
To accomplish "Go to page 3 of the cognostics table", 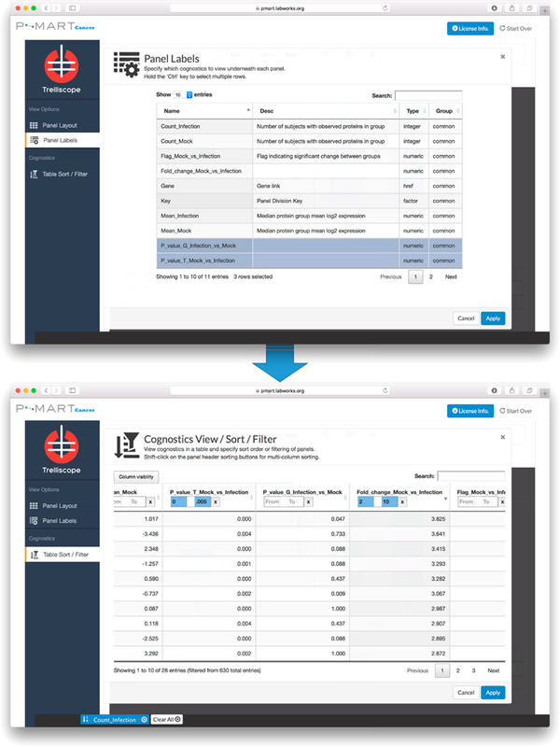I will [473, 670].
